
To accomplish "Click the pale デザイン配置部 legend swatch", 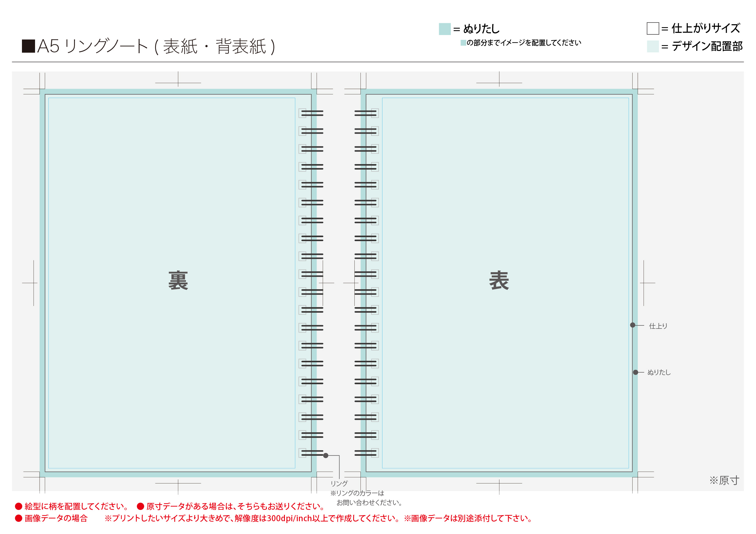I will point(653,46).
